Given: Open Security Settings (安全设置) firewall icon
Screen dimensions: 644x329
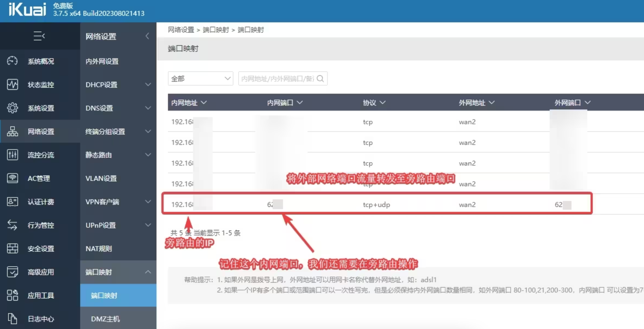Looking at the screenshot, I should (13, 248).
